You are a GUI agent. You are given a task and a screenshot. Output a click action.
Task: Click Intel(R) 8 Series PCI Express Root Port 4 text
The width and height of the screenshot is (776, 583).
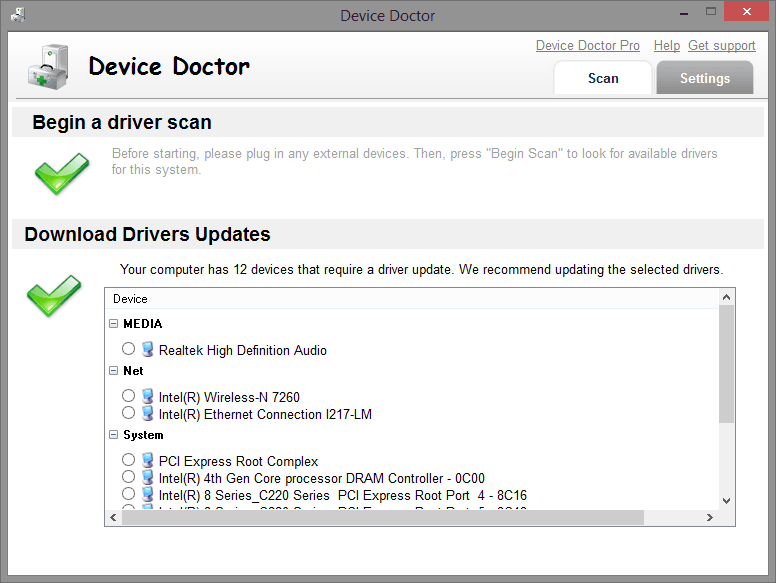pyautogui.click(x=342, y=495)
